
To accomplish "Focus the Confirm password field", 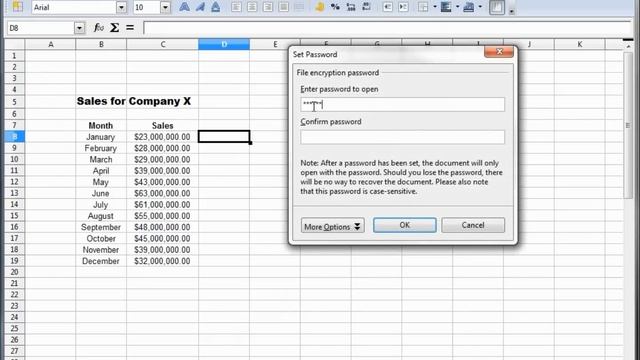I will click(x=402, y=137).
